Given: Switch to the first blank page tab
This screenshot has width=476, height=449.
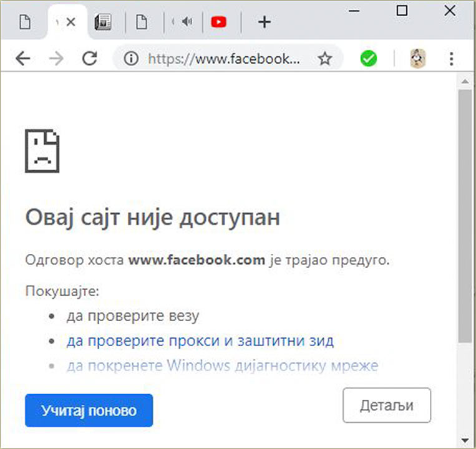Looking at the screenshot, I should (24, 22).
